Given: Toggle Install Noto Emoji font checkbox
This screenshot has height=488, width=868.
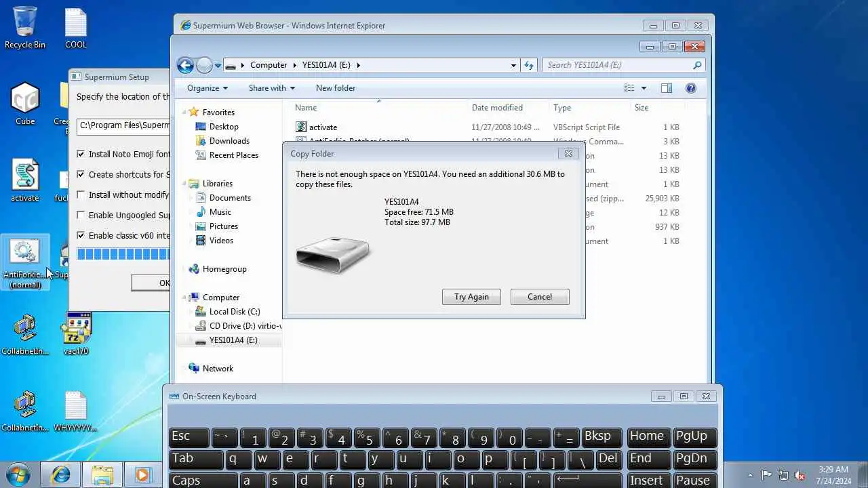Looking at the screenshot, I should coord(81,155).
